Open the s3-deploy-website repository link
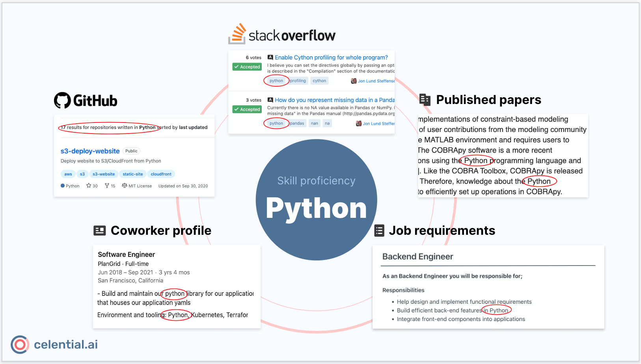The image size is (641, 364). pyautogui.click(x=90, y=151)
